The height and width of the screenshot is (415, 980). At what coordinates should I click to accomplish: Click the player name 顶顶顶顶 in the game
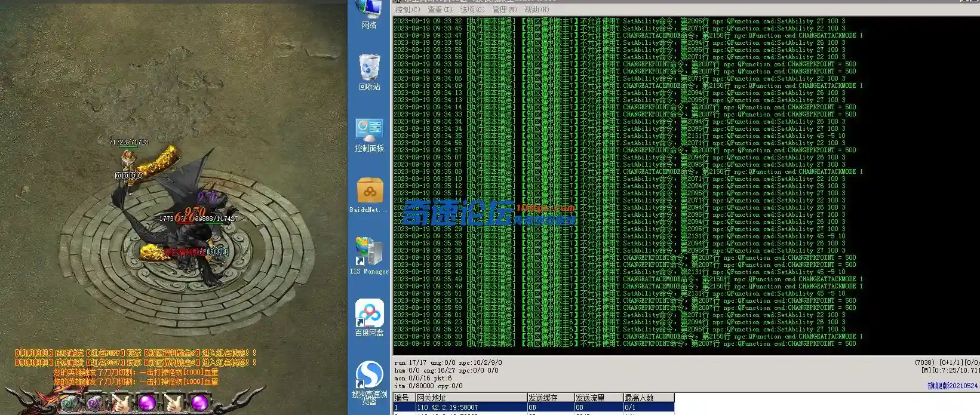pyautogui.click(x=128, y=176)
